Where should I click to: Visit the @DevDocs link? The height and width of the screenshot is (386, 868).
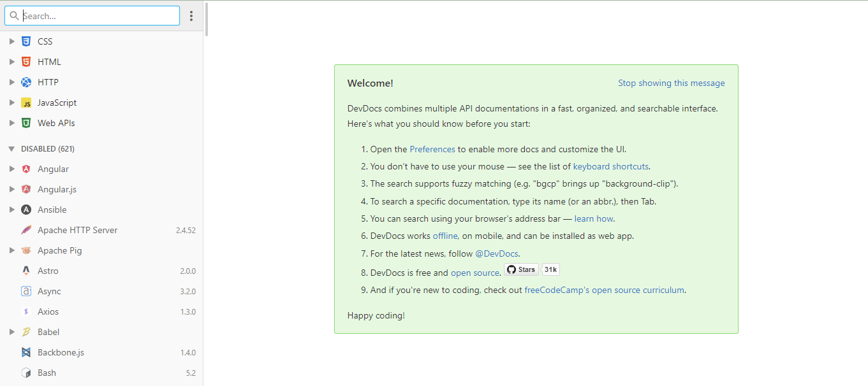(497, 254)
